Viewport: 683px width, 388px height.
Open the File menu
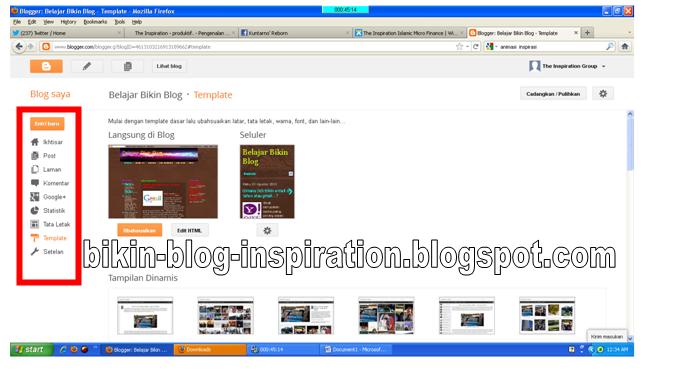pyautogui.click(x=17, y=22)
